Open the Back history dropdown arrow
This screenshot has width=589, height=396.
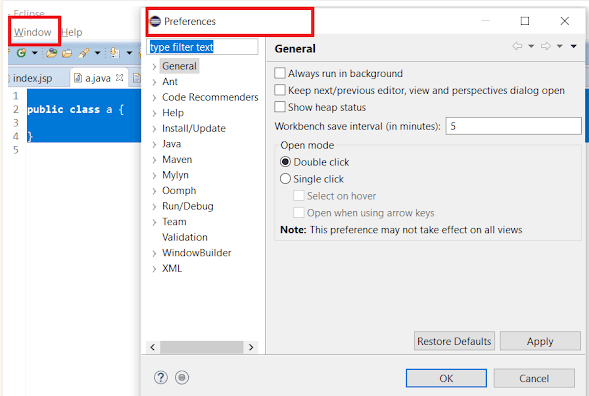(531, 46)
